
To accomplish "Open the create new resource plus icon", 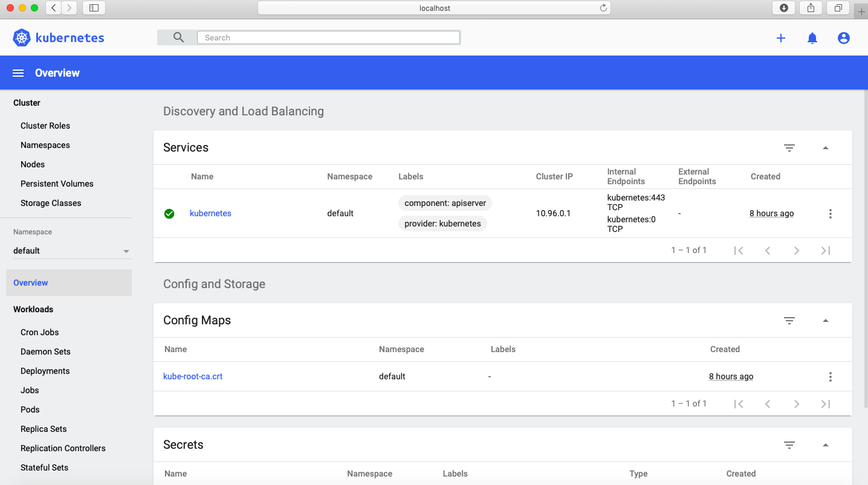I will point(781,38).
